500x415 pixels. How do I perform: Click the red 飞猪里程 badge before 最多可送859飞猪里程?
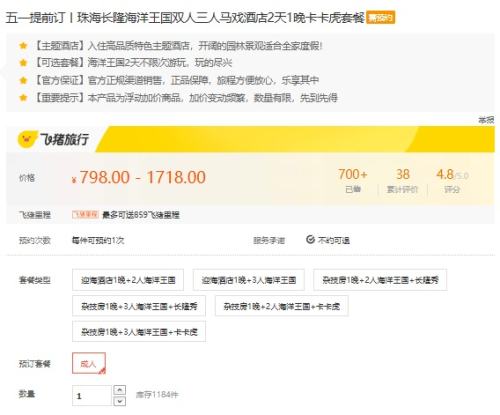pyautogui.click(x=85, y=214)
